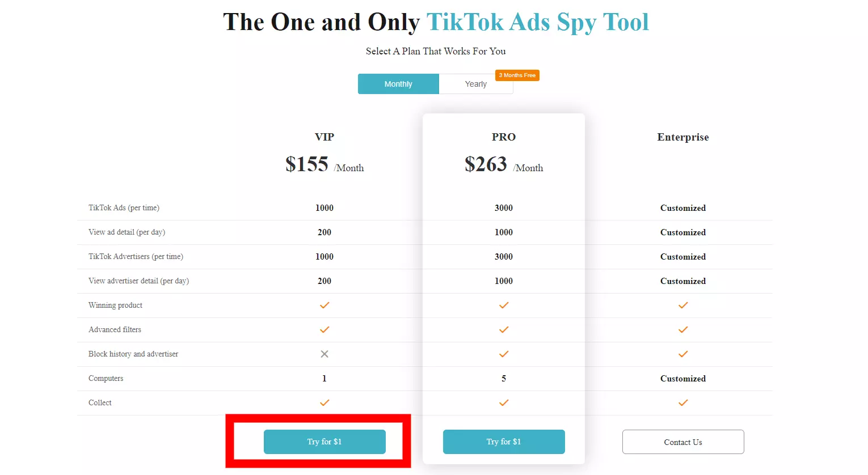This screenshot has height=475, width=868.
Task: Select the Enterprise plan heading
Action: pos(683,137)
